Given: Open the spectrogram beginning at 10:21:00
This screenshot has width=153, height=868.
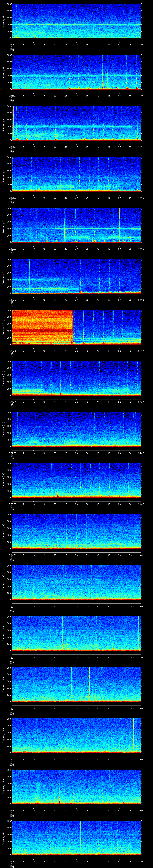Looking at the screenshot, I should [76, 378].
